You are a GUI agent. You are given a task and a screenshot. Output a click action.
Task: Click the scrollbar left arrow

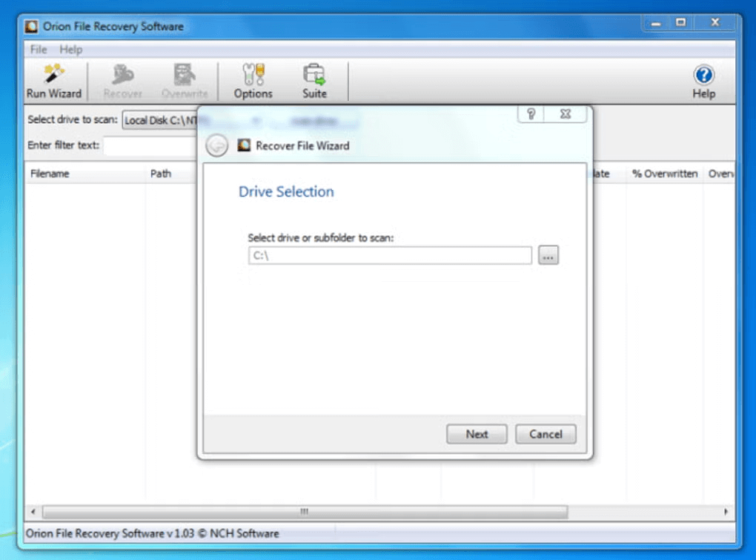[33, 511]
